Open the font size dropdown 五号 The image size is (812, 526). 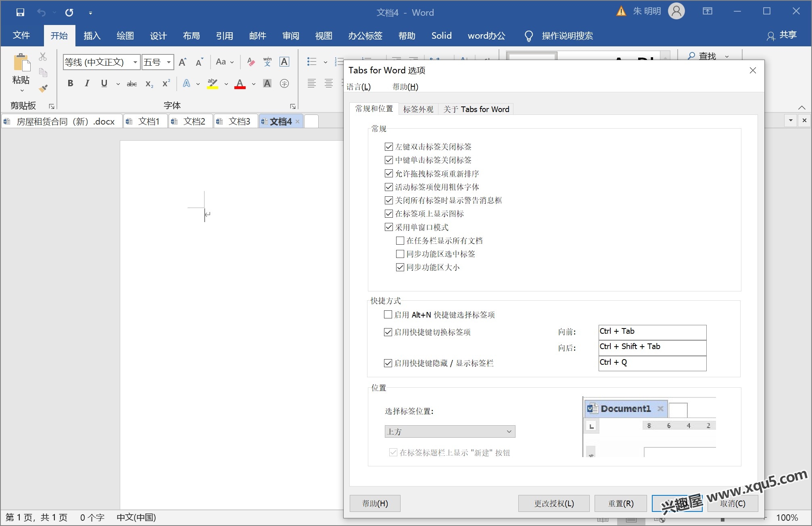[169, 62]
